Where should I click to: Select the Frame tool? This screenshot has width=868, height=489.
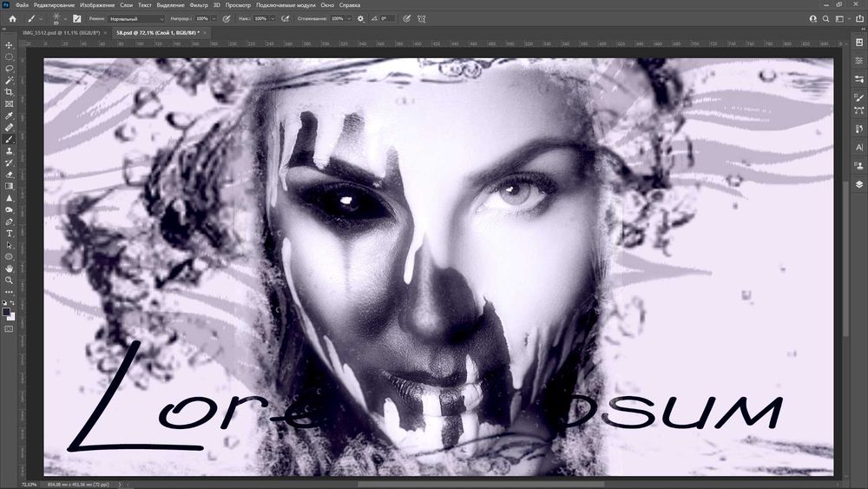[9, 103]
